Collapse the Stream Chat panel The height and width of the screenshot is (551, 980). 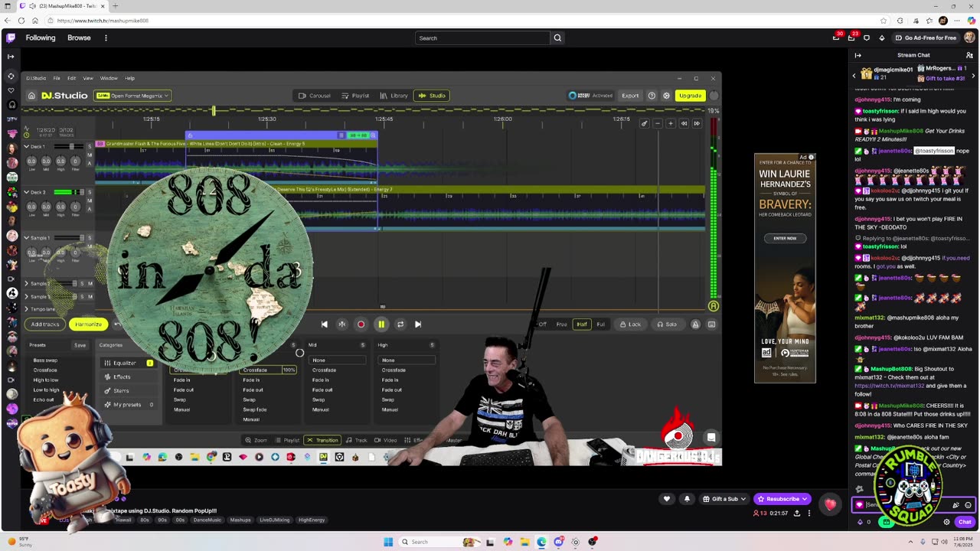pyautogui.click(x=857, y=55)
